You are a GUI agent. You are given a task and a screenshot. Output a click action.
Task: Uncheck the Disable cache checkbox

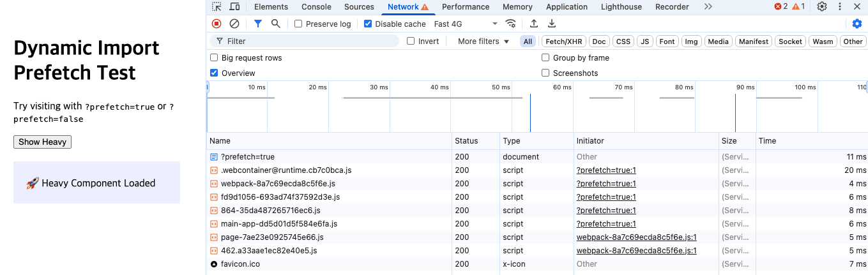click(368, 24)
